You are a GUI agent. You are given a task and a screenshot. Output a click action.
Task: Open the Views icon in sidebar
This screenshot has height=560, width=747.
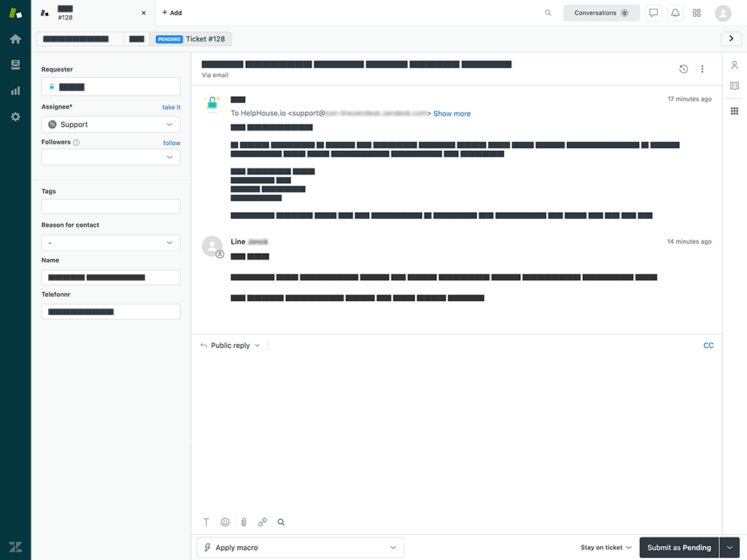click(x=15, y=65)
